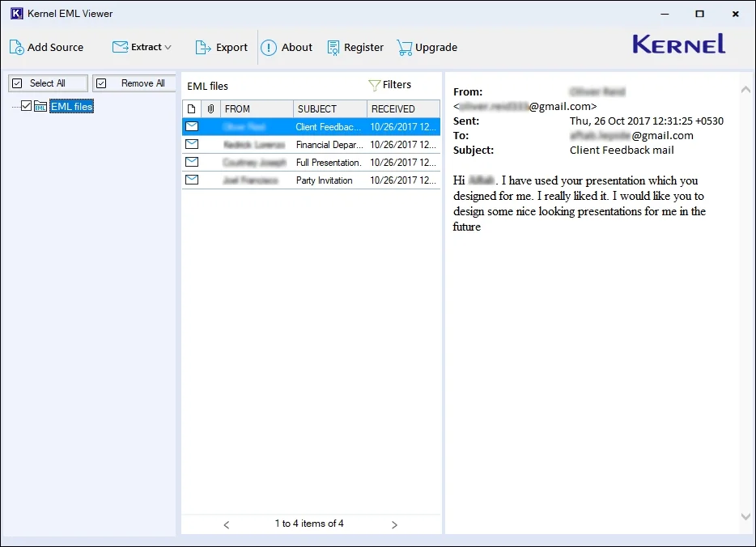
Task: Click the previous page chevron
Action: pyautogui.click(x=226, y=524)
